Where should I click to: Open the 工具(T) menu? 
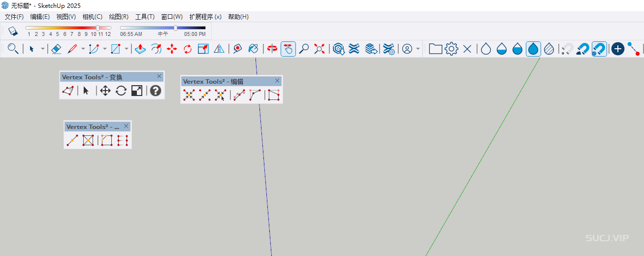tap(145, 16)
